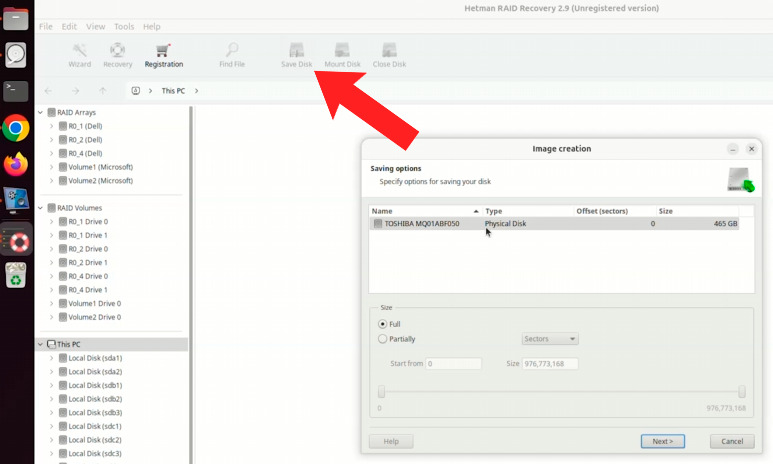
Task: Sort by the Size column header
Action: (697, 211)
